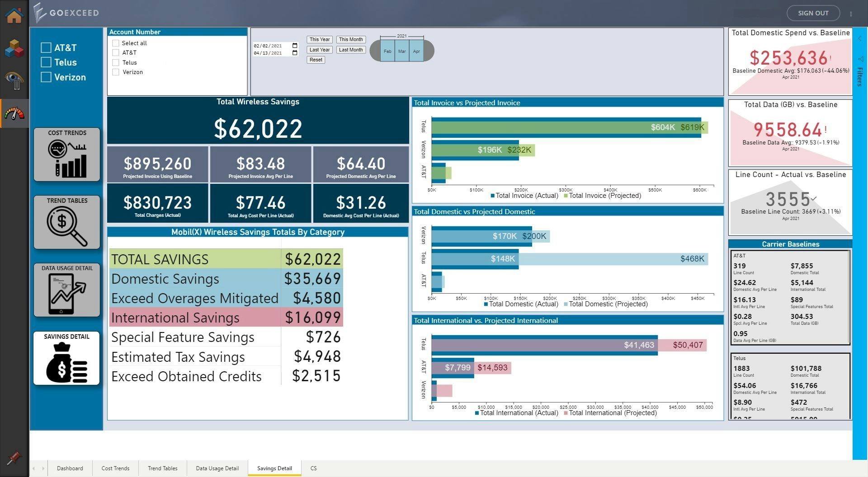Viewport: 868px width, 477px height.
Task: Click exclamation indicator beside $253,636
Action: (830, 58)
